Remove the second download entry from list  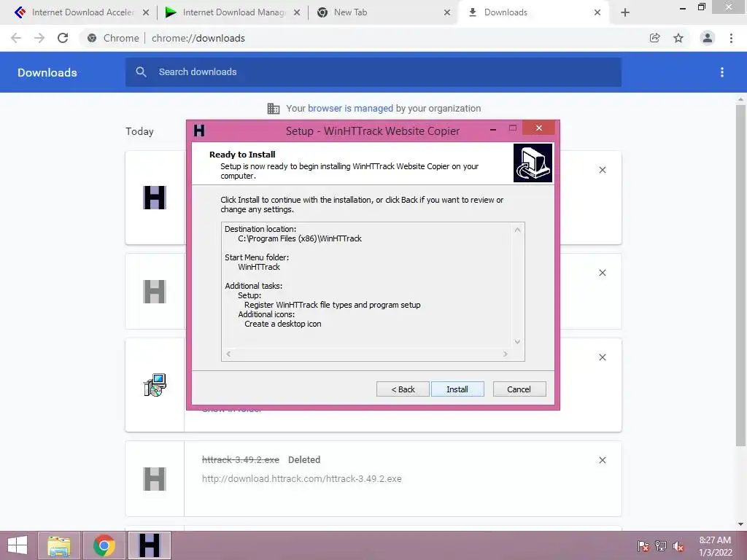pos(602,273)
